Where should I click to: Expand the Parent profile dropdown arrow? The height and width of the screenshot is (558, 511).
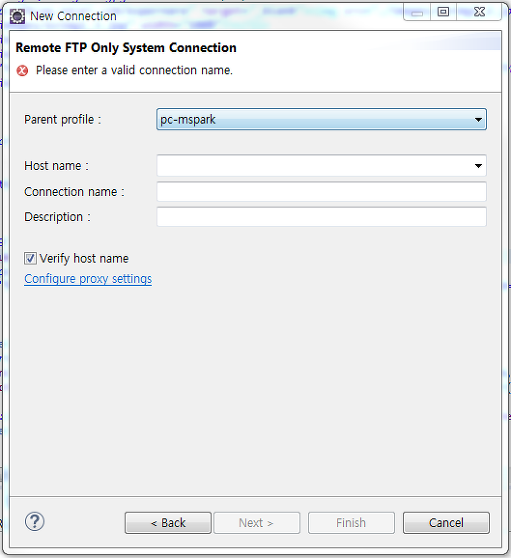(x=478, y=120)
